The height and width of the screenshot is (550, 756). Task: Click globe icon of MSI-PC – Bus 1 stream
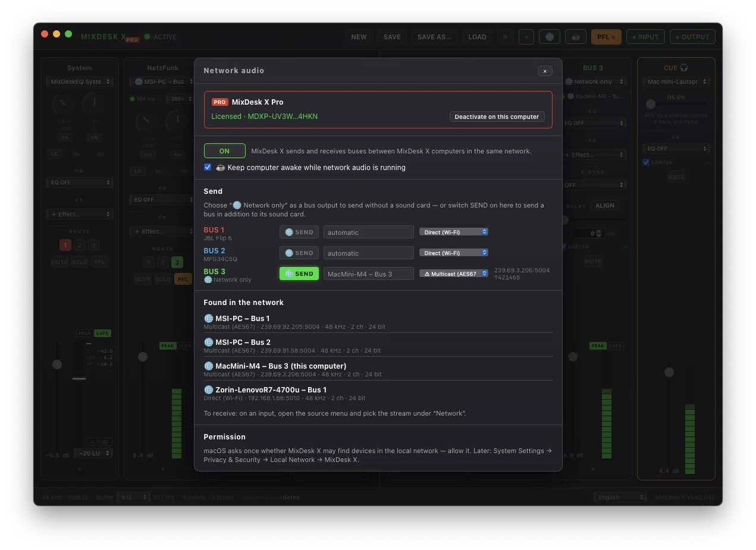pos(208,318)
